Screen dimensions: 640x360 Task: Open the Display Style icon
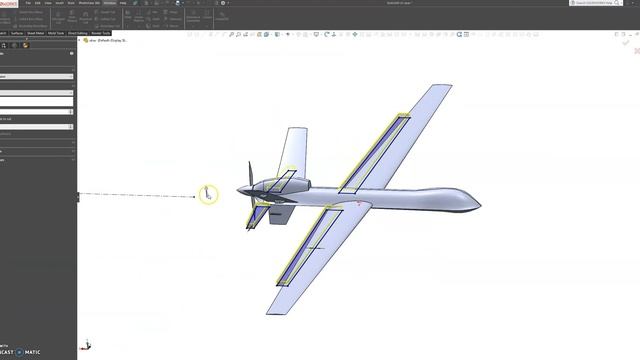[278, 35]
